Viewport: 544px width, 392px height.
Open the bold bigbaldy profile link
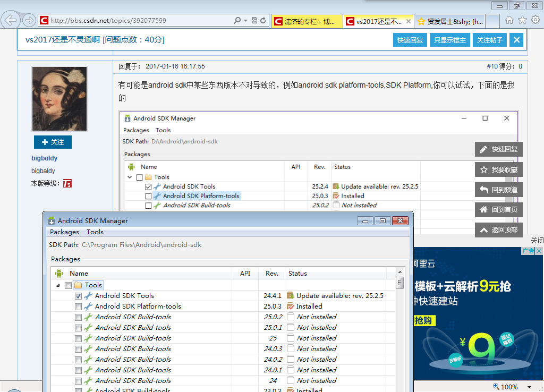coord(45,158)
